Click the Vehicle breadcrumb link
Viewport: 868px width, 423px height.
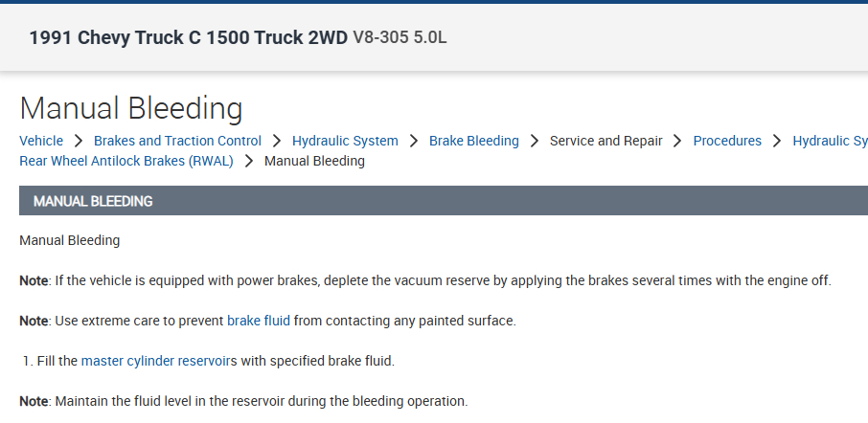click(x=41, y=141)
